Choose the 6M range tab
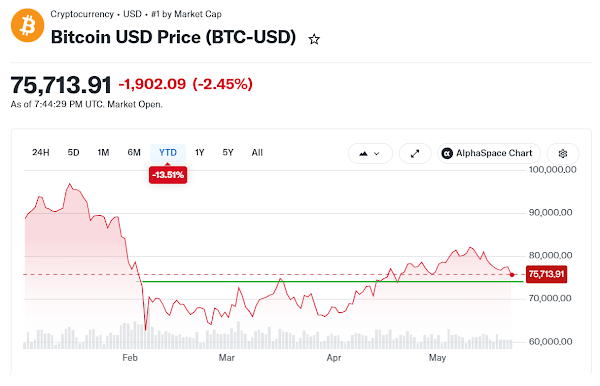 134,153
